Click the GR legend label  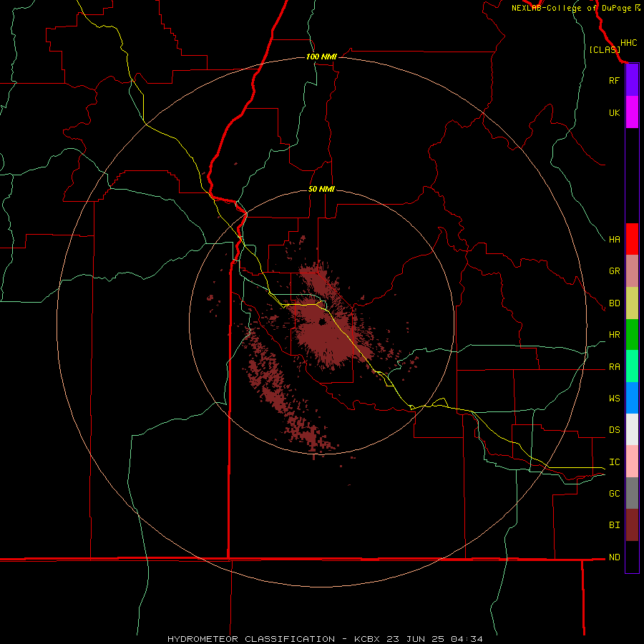point(614,271)
